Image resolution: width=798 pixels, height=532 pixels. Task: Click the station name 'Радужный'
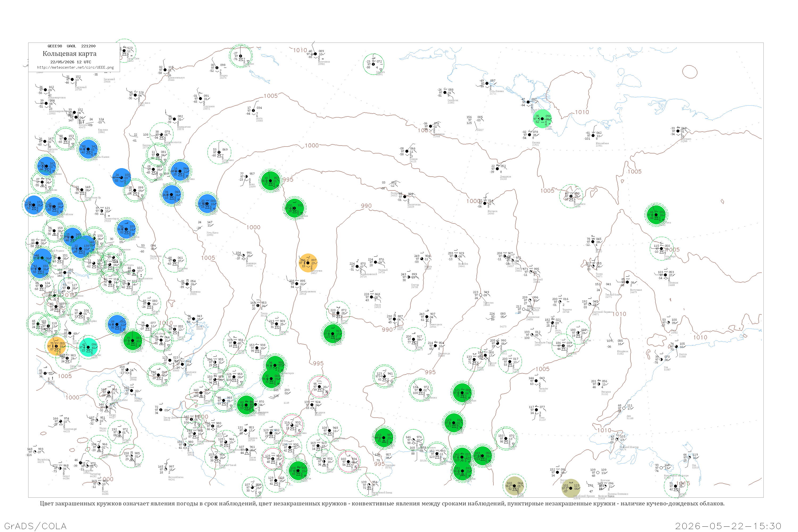[81, 87]
